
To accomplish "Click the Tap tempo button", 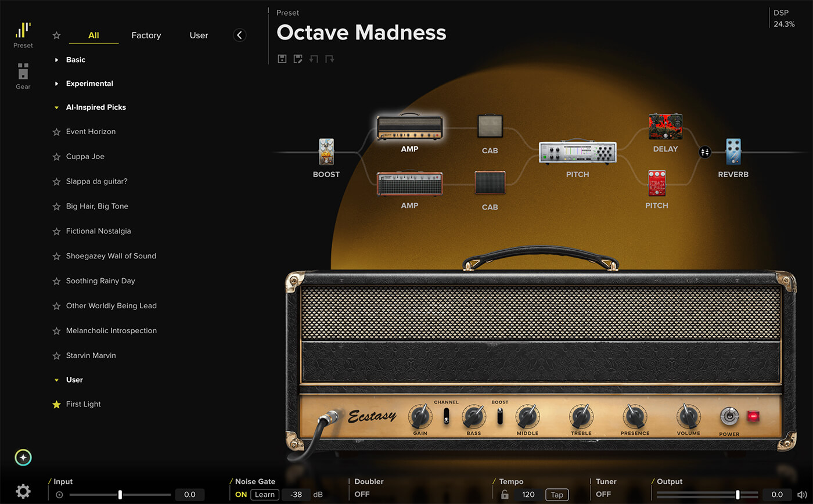I will [557, 495].
